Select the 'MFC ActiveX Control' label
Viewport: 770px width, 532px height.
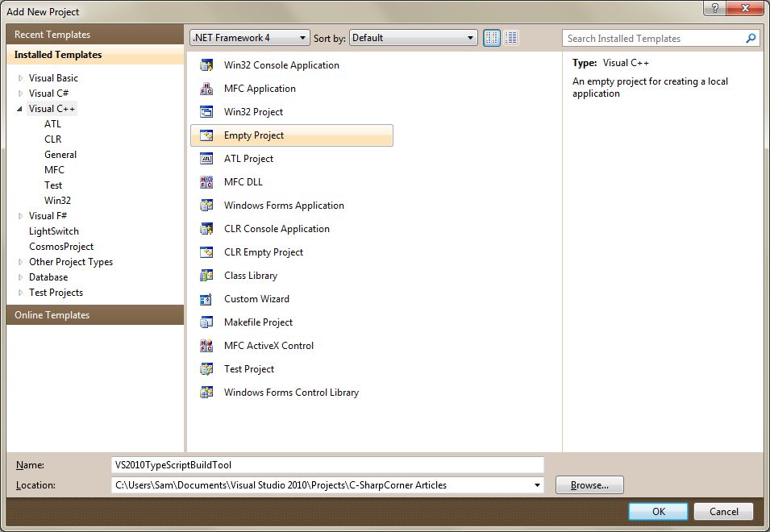click(268, 346)
